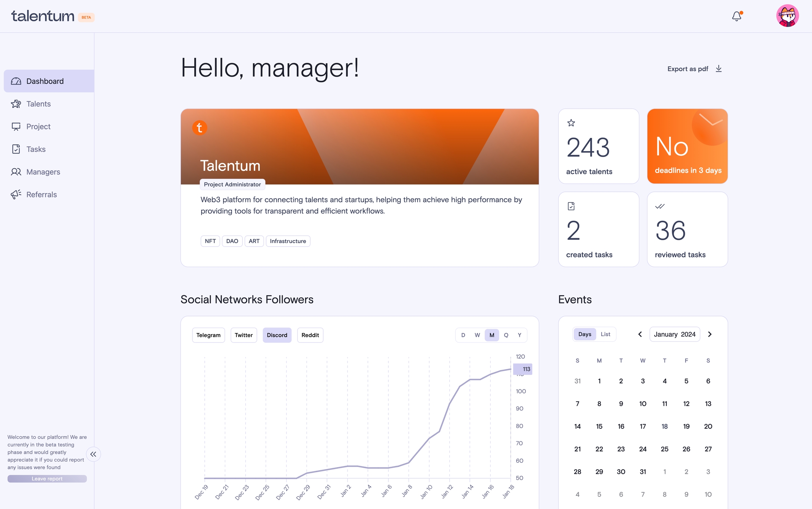Click the Managers people icon
This screenshot has height=509, width=812.
click(16, 172)
